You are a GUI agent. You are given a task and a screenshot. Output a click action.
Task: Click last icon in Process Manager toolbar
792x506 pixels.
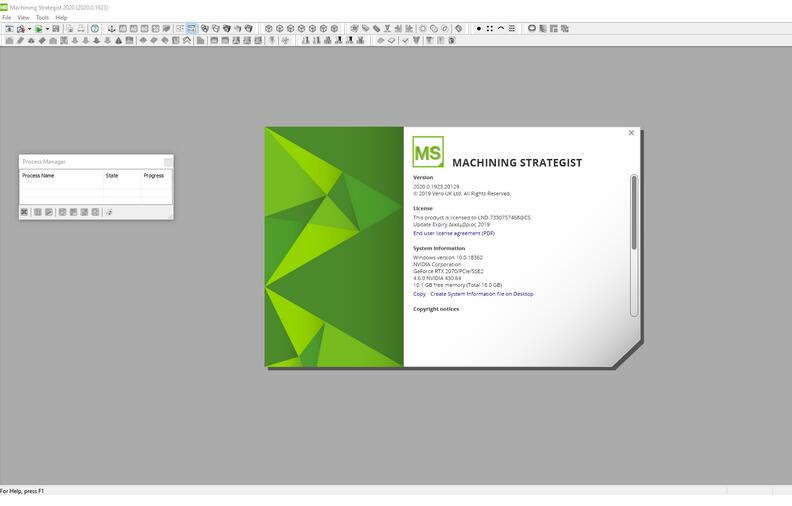click(x=109, y=212)
